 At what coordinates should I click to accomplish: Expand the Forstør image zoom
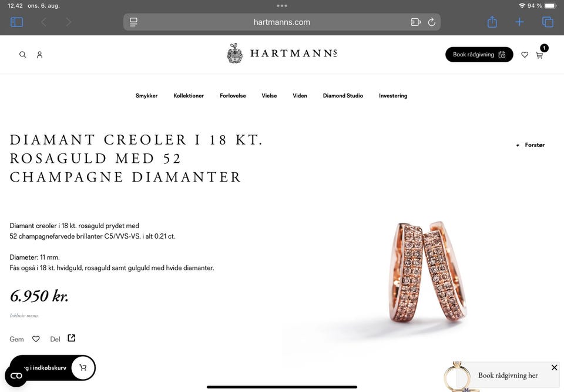tap(531, 145)
